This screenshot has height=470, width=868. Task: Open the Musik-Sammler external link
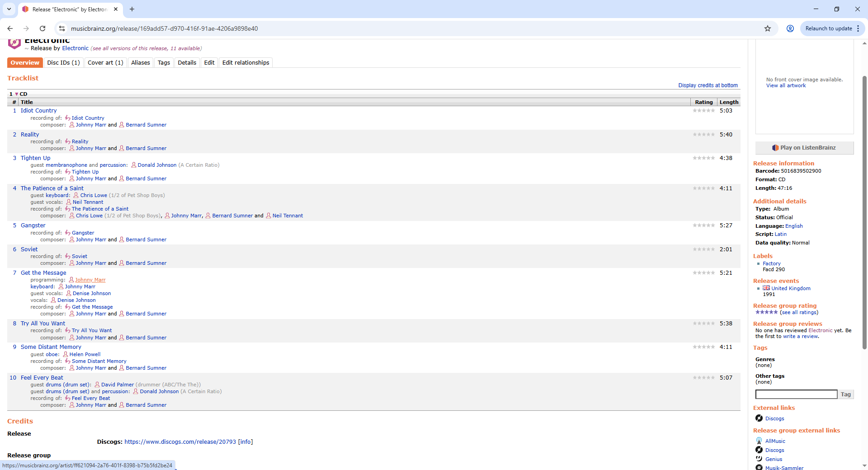(x=784, y=468)
